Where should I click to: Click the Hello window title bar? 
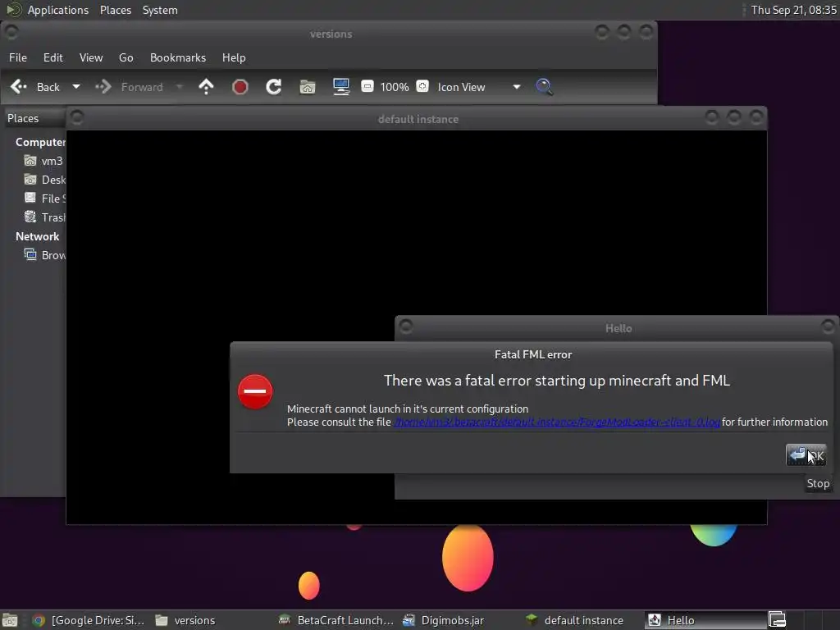[x=619, y=328]
